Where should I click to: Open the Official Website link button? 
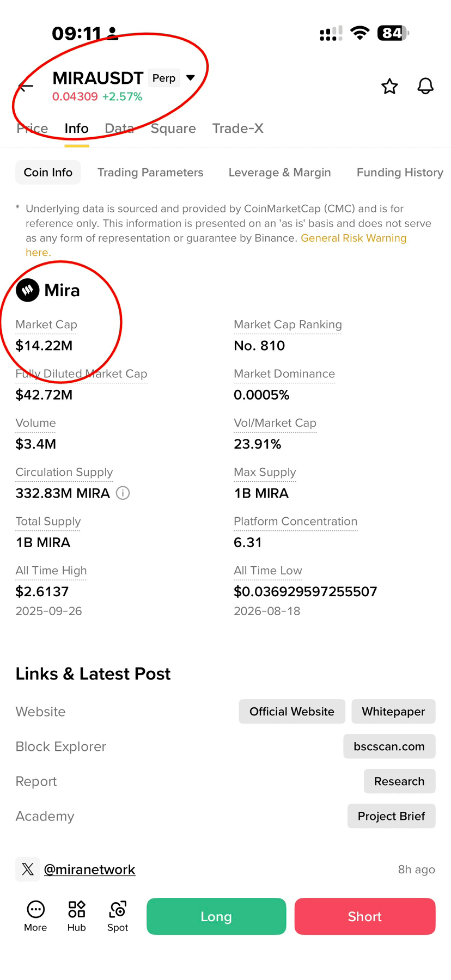click(292, 712)
